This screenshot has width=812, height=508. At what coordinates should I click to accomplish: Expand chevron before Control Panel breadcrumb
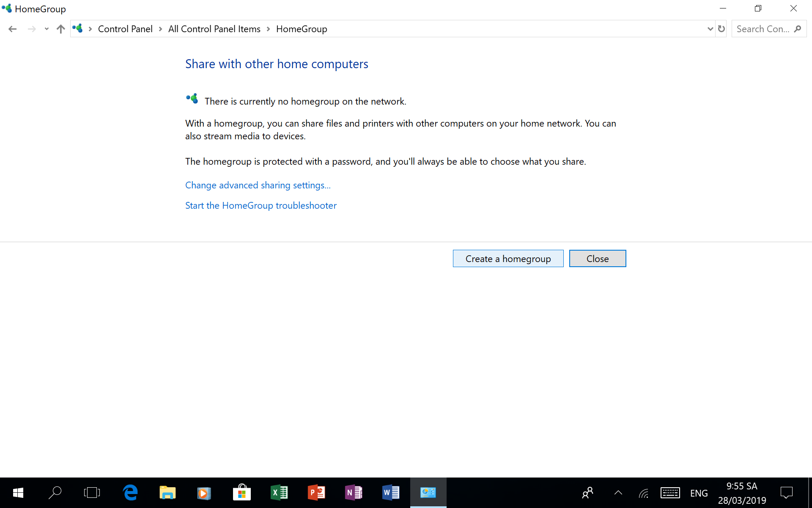[90, 29]
